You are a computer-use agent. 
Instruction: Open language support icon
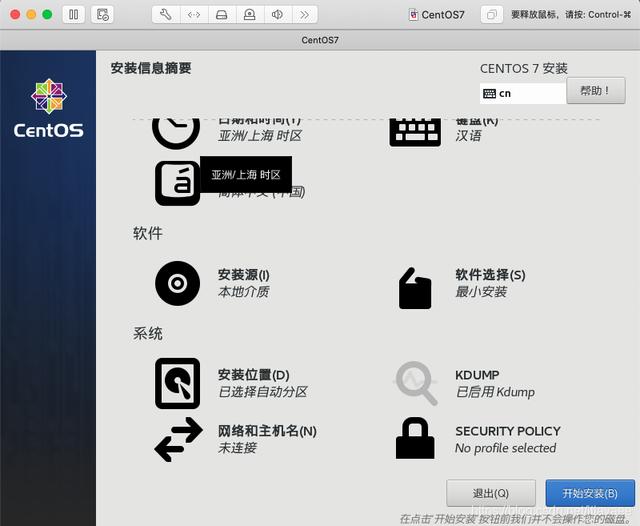177,183
